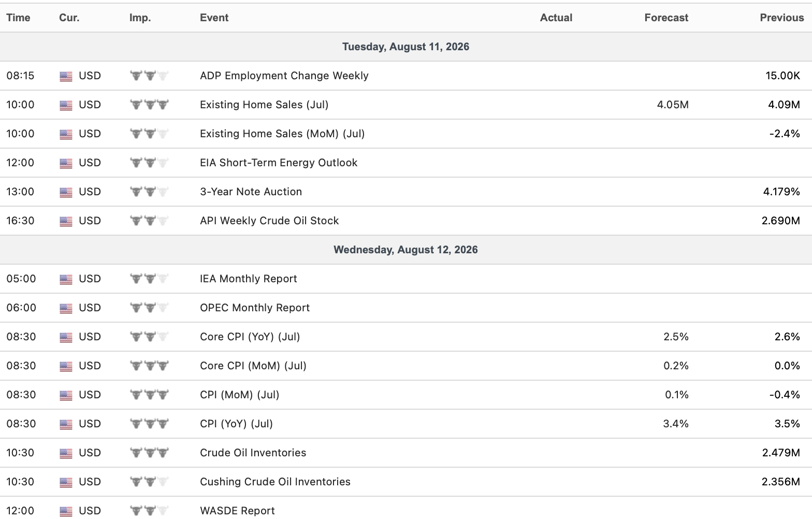Click the US flag icon beside ADP Employment Change
Image resolution: width=812 pixels, height=519 pixels.
[66, 76]
